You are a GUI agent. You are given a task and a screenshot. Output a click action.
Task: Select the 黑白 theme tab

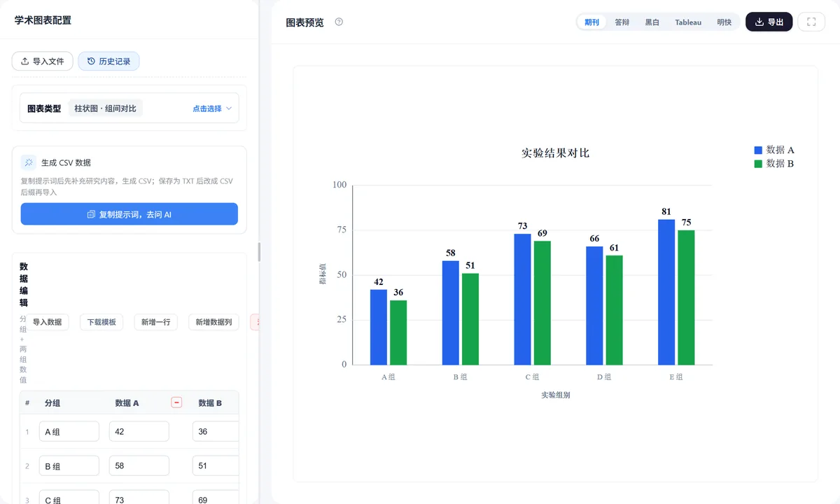652,22
